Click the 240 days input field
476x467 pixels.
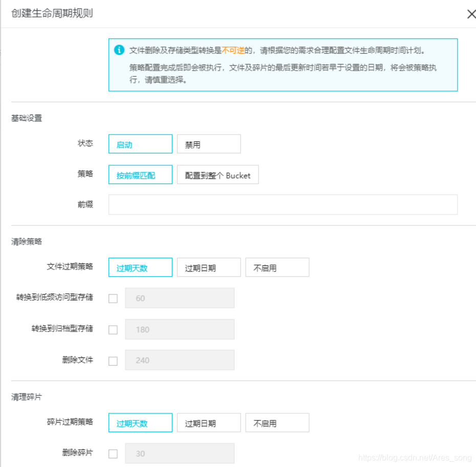(180, 360)
